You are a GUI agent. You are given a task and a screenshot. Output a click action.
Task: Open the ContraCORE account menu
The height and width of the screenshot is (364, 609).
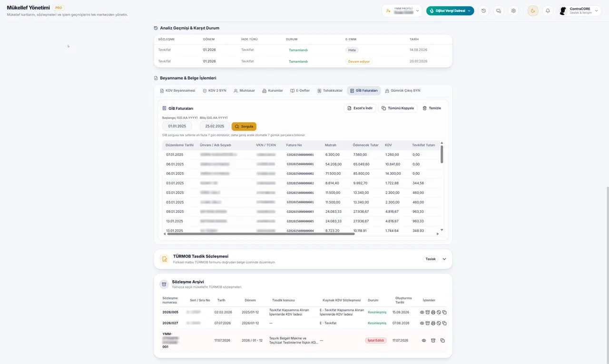(580, 10)
